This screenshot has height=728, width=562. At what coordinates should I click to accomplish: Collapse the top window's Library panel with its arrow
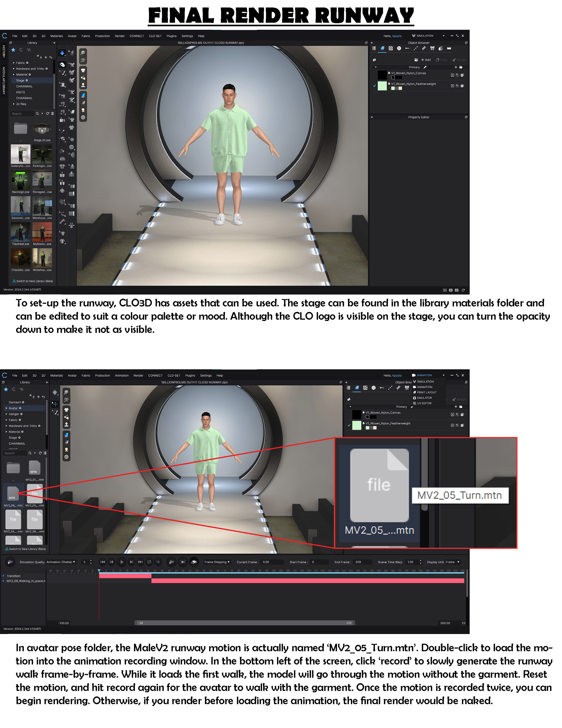[54, 43]
